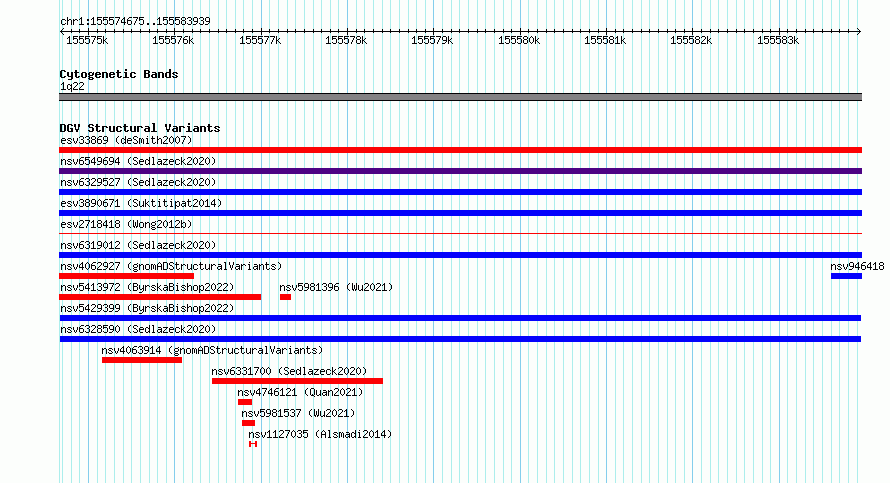890x483 pixels.
Task: Click the 155578k ruler position
Action: click(x=346, y=40)
